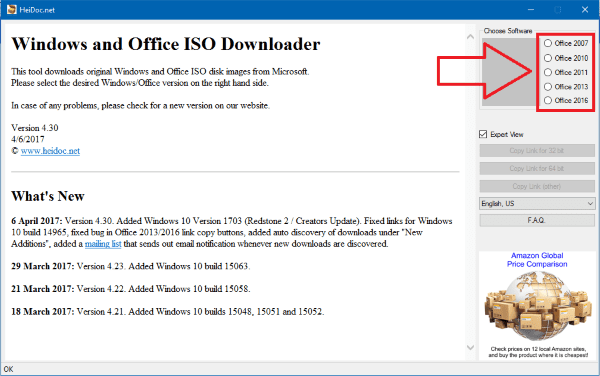Click the 'Version 4.30' text
Image resolution: width=600 pixels, height=376 pixels.
(35, 128)
